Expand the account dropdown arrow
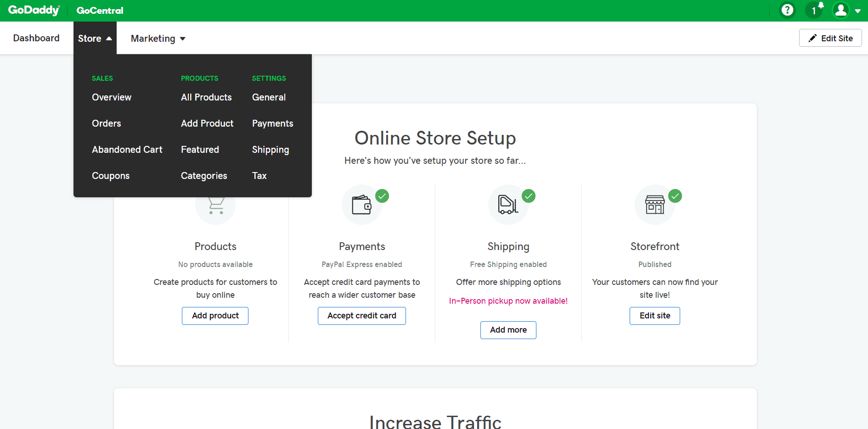This screenshot has height=429, width=868. (x=857, y=11)
